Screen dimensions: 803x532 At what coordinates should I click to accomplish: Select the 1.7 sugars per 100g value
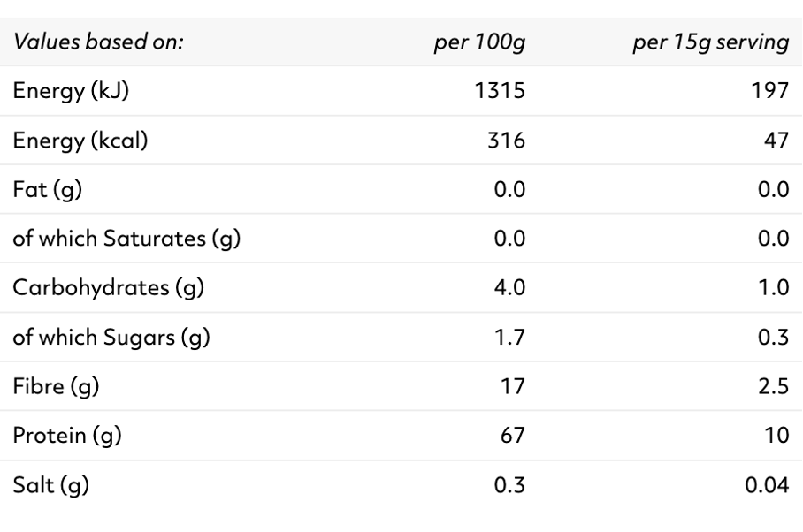point(509,337)
